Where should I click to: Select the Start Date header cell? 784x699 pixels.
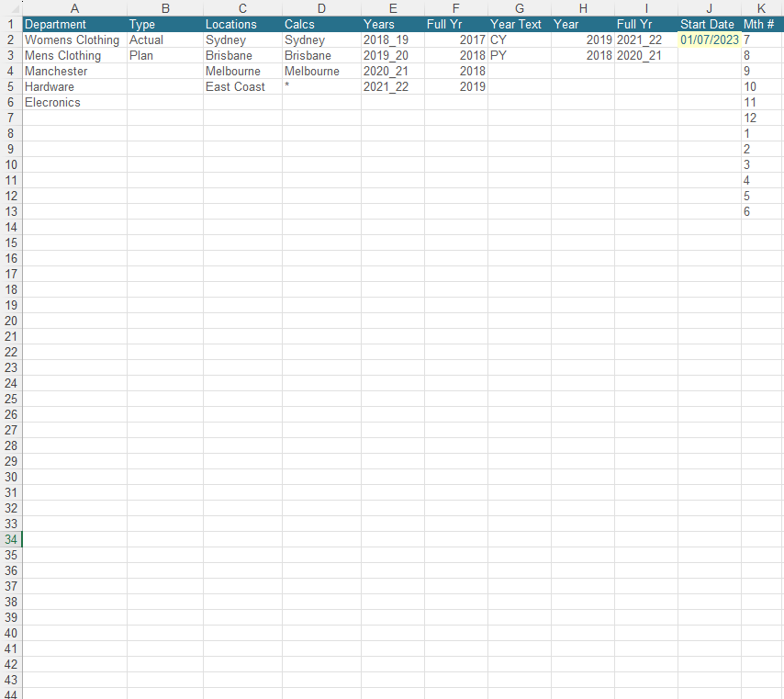click(x=709, y=24)
